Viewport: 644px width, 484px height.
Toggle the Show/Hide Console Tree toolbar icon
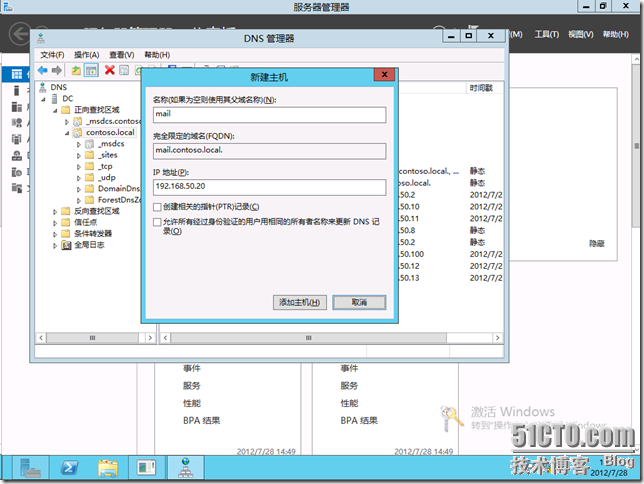pyautogui.click(x=91, y=70)
